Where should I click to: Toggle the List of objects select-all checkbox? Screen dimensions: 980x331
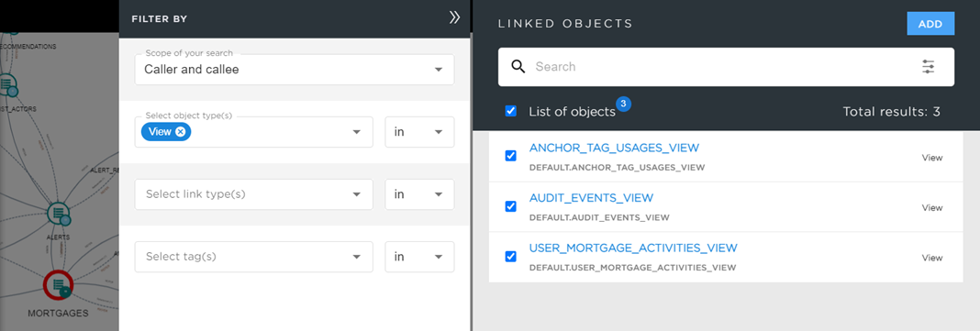pyautogui.click(x=510, y=111)
